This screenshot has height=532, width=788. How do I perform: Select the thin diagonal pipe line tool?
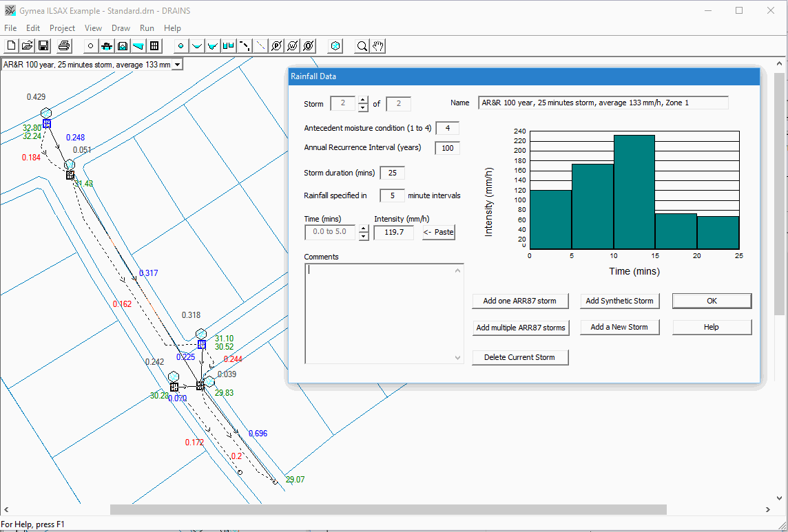[260, 46]
